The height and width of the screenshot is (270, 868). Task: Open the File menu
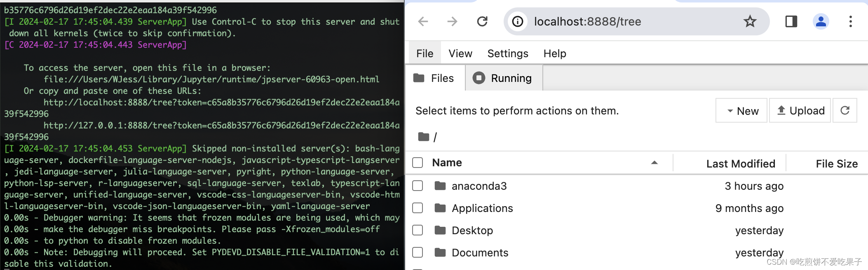tap(425, 54)
